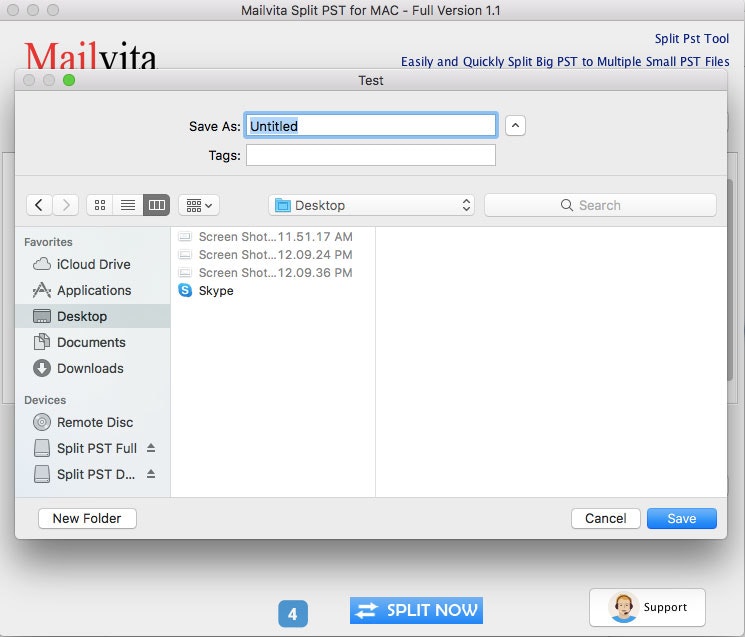Click the Favorites section header

coord(48,242)
